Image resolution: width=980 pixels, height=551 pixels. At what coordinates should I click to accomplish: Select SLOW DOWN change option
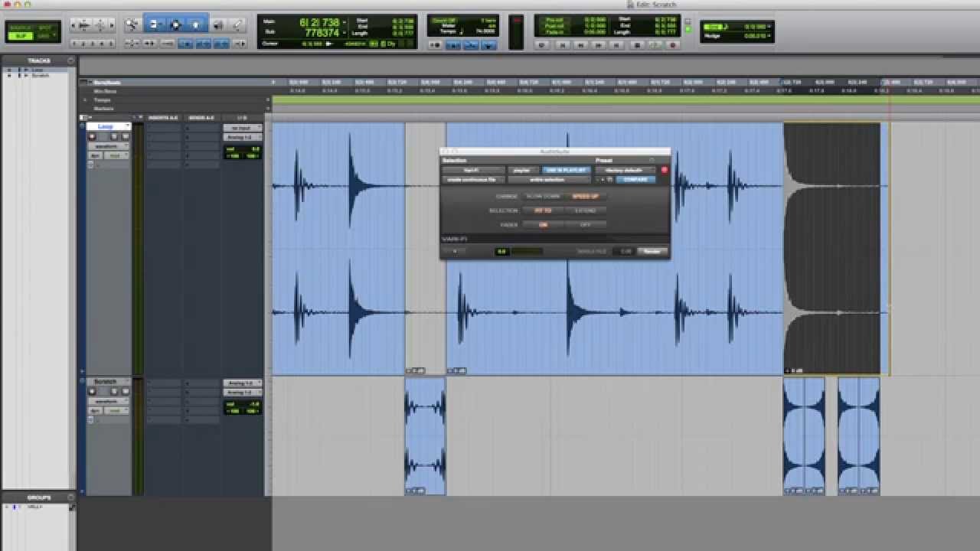[543, 196]
